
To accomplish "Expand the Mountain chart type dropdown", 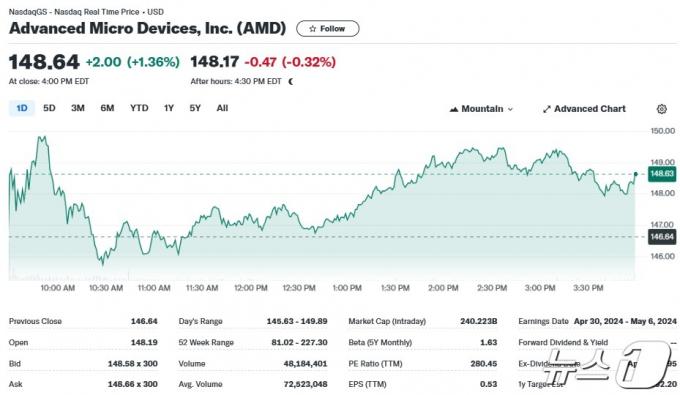I will (x=481, y=109).
